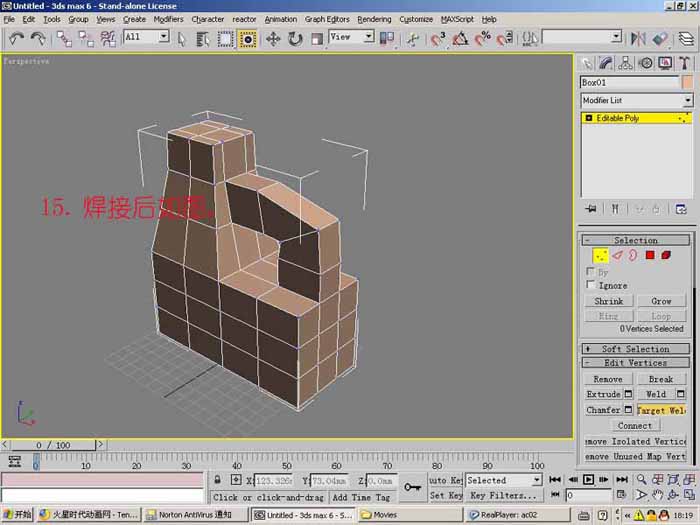
Task: Open Select by Name list icon
Action: [x=203, y=39]
